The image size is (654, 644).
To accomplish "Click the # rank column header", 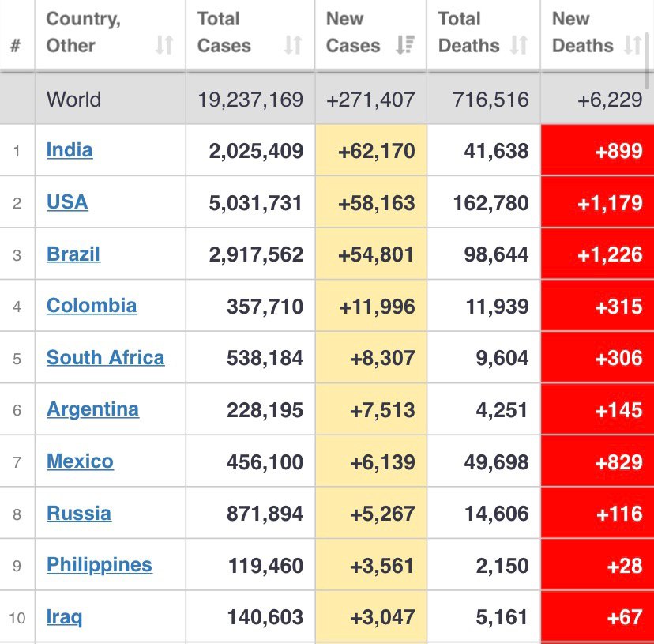I will pos(16,45).
